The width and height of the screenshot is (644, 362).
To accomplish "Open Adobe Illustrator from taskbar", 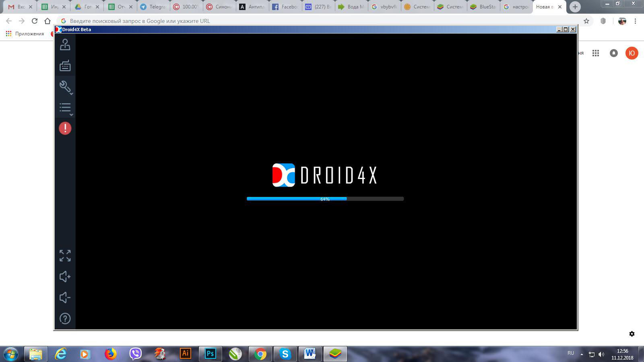I will pos(186,354).
